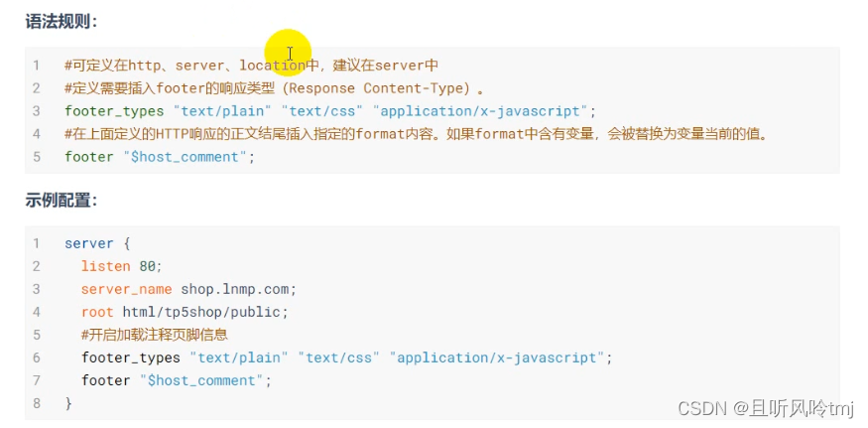Click "application/x-javascript" in example config block
This screenshot has height=428, width=868.
[496, 357]
